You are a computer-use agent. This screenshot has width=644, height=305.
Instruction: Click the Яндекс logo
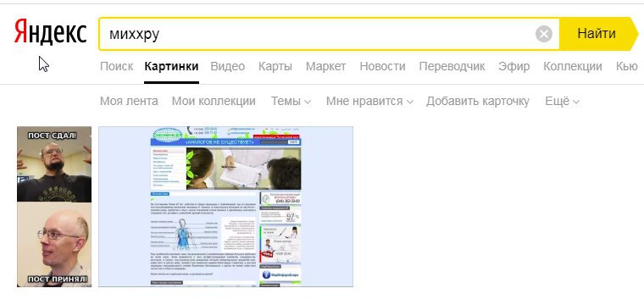point(51,33)
